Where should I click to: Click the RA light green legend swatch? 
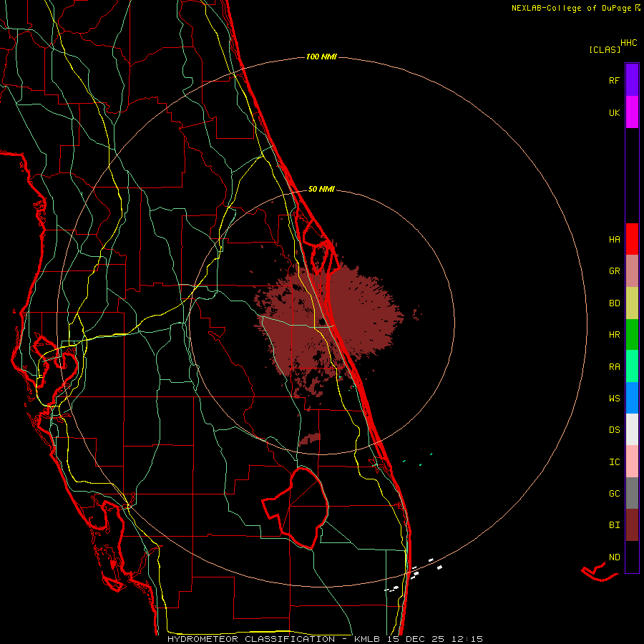[632, 366]
